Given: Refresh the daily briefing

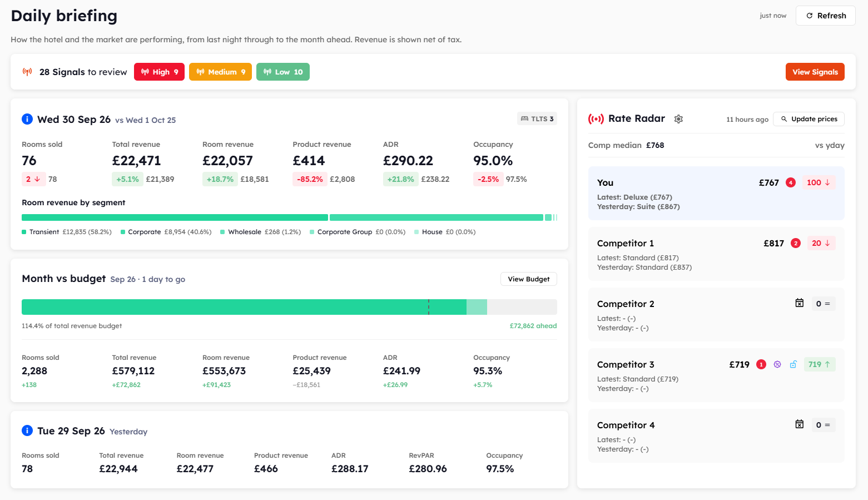Looking at the screenshot, I should (826, 16).
